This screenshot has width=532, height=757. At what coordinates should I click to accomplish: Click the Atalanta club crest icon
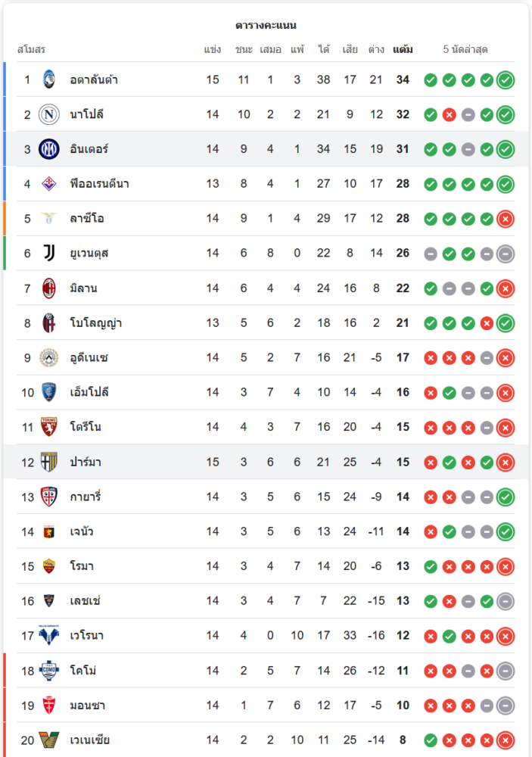[49, 79]
